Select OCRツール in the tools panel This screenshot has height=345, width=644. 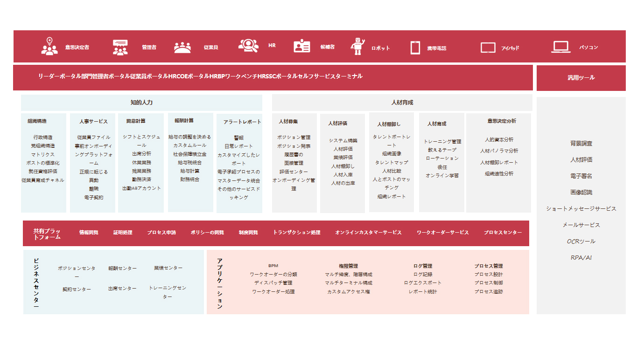click(x=581, y=241)
